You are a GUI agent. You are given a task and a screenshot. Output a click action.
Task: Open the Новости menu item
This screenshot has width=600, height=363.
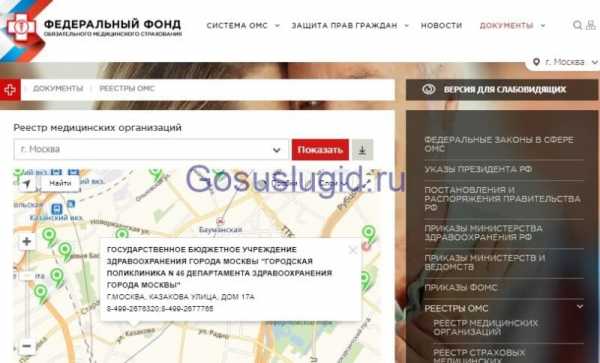441,26
